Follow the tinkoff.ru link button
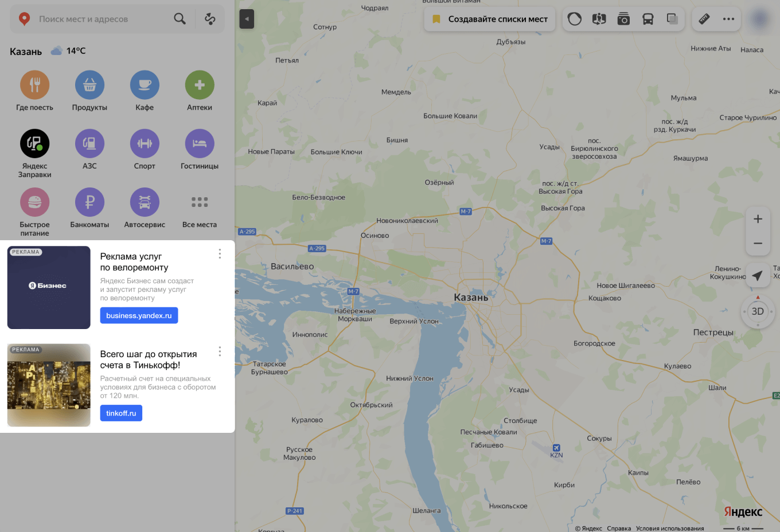 pos(121,413)
